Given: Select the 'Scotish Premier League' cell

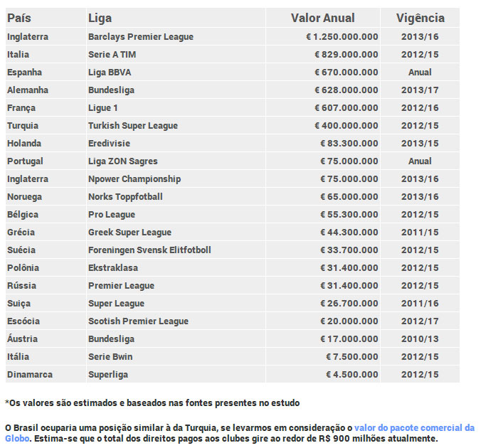Looking at the screenshot, I should [x=138, y=321].
